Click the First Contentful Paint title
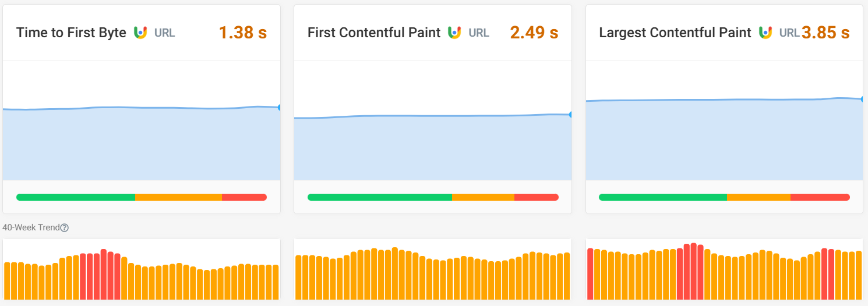This screenshot has width=868, height=306. pos(374,33)
